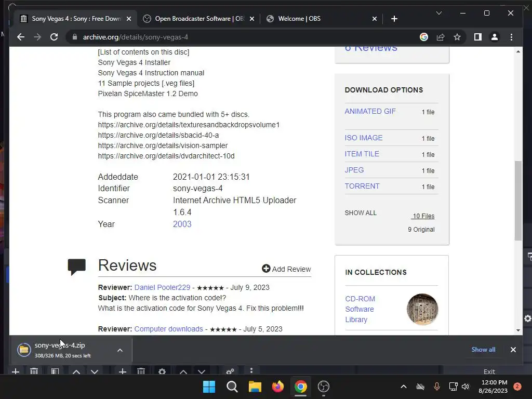Click the Reviews speech bubble icon

click(77, 267)
